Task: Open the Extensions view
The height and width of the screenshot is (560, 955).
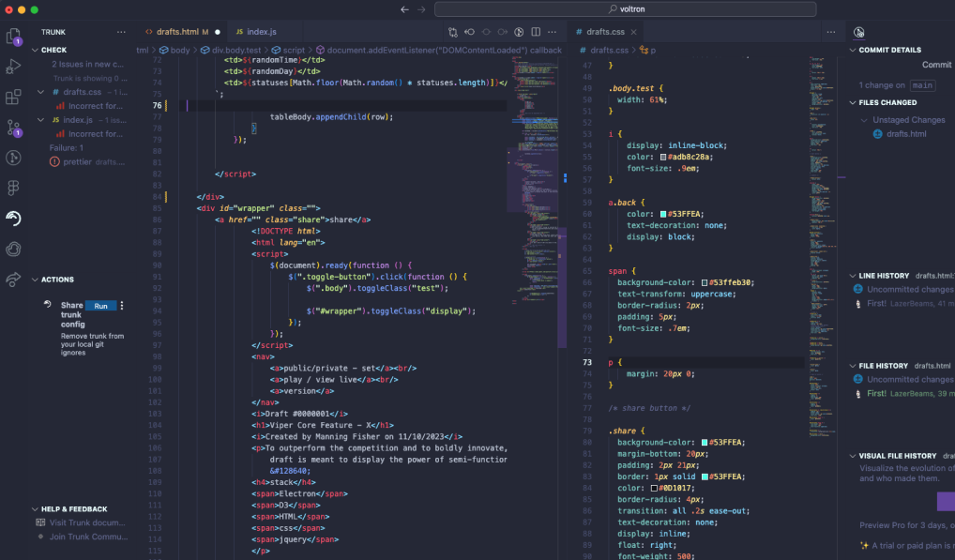Action: coord(13,97)
